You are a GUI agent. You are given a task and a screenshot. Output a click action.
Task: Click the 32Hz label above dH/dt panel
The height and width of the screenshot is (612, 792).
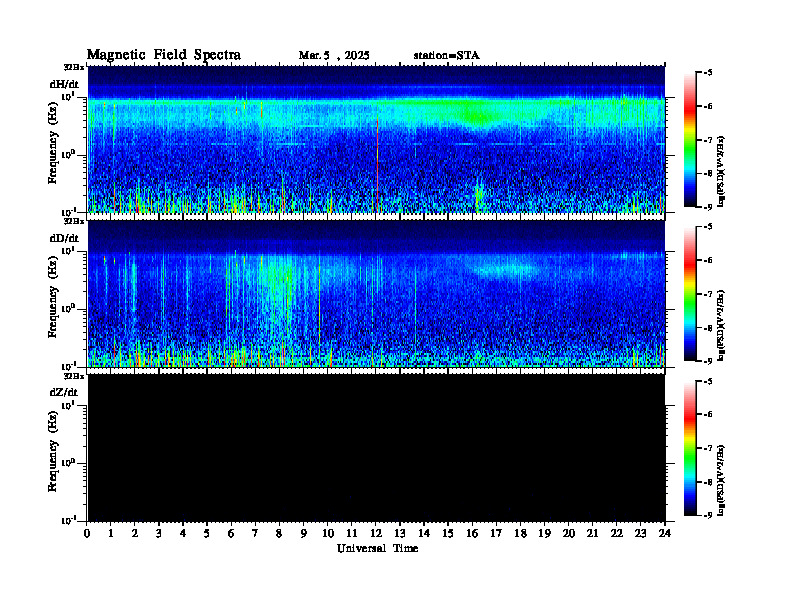coord(74,67)
